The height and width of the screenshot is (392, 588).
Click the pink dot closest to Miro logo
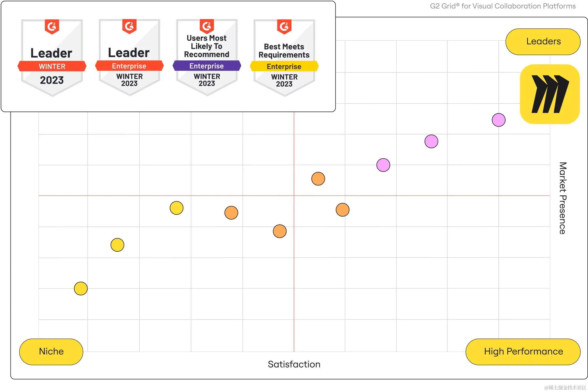coord(498,120)
